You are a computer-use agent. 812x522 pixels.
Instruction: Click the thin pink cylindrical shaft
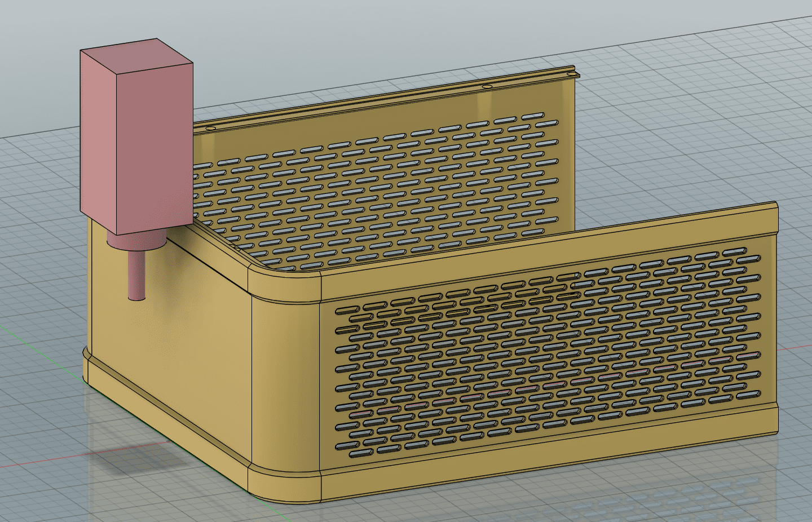coord(137,276)
